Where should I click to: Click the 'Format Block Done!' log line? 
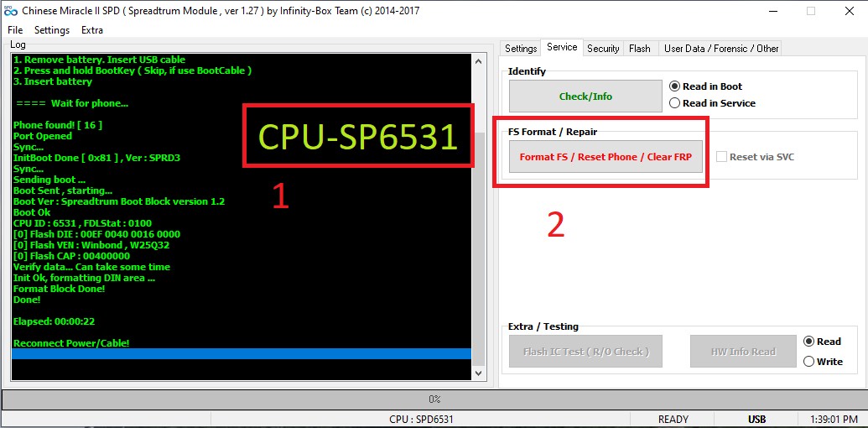coord(60,289)
